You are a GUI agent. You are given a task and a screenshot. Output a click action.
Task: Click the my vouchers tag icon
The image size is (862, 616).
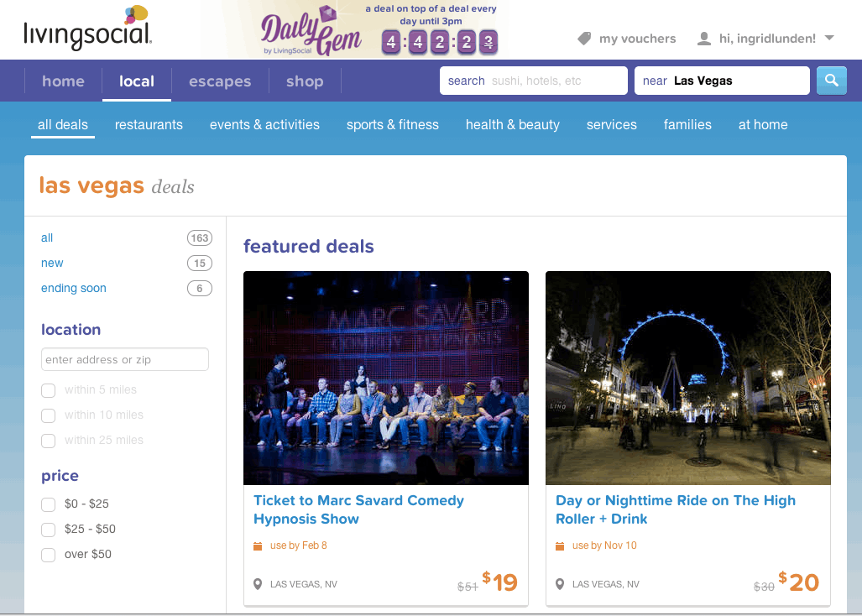(x=584, y=39)
